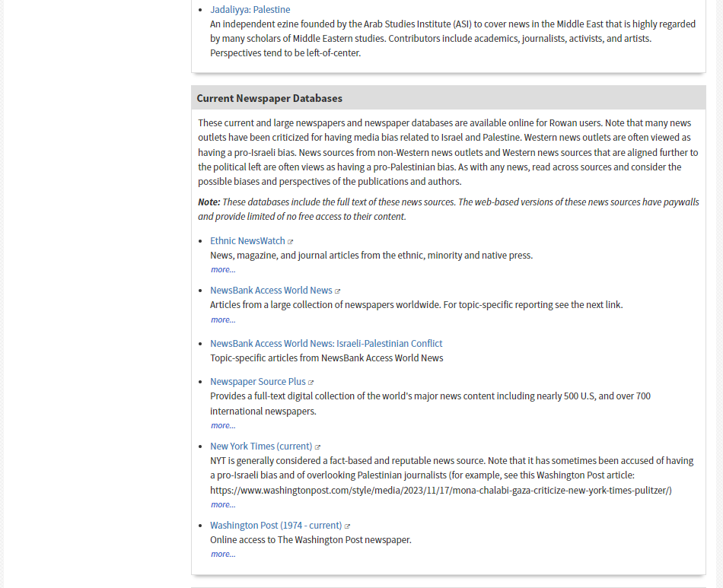Expand 'more...' under NewsBank Access World News
The width and height of the screenshot is (723, 588).
(x=223, y=319)
